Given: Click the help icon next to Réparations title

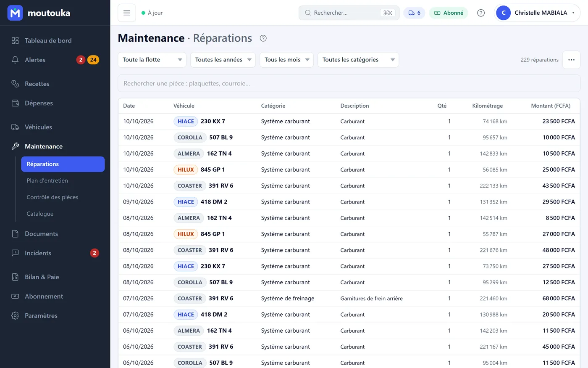Looking at the screenshot, I should [263, 38].
